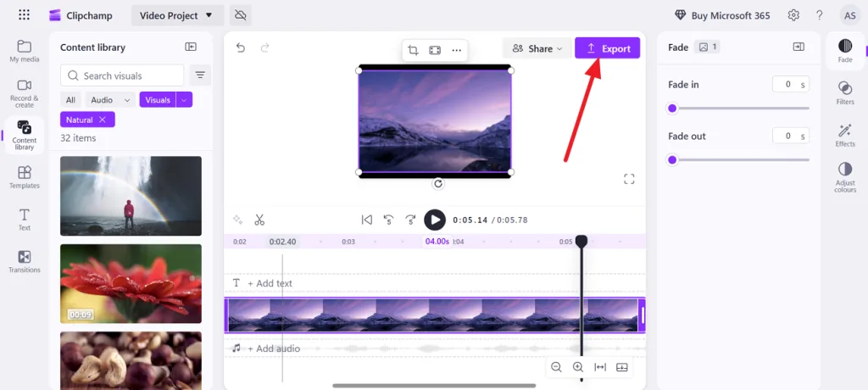Undo the last action
The image size is (868, 390).
click(240, 47)
